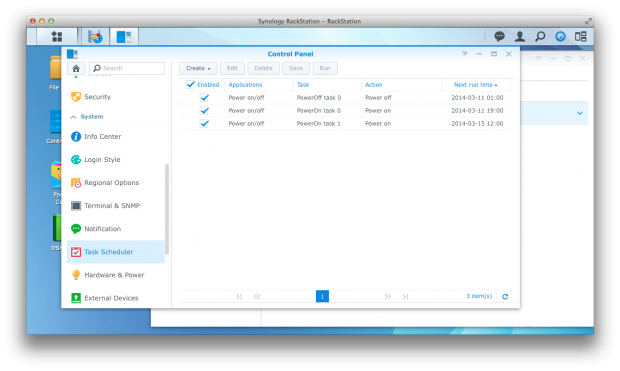
Task: Click the Login Style palette icon
Action: coord(76,159)
